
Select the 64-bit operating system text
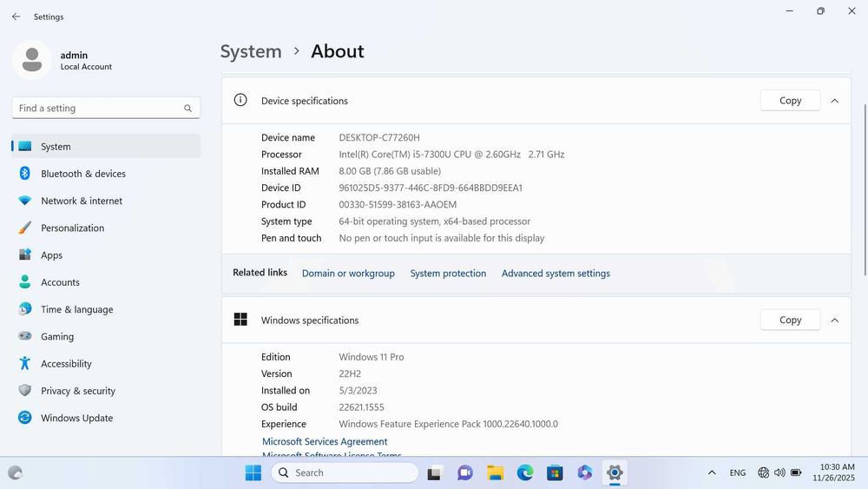coord(435,221)
